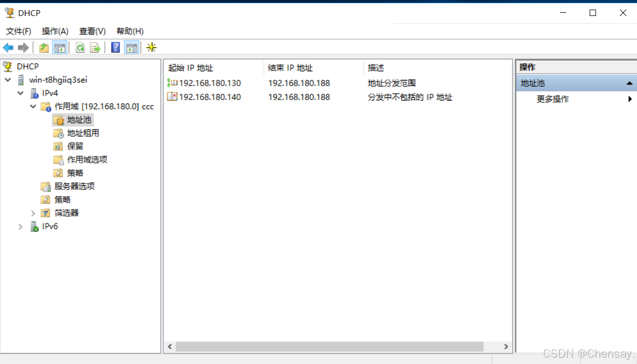The height and width of the screenshot is (364, 637).
Task: Click the exclusion icon beside 192.168.180.140
Action: tap(172, 97)
